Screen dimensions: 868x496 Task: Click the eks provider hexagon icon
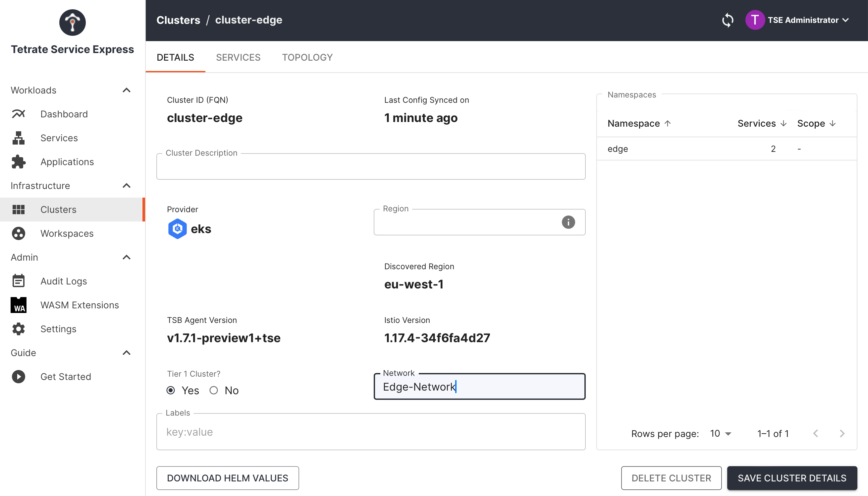(x=177, y=228)
